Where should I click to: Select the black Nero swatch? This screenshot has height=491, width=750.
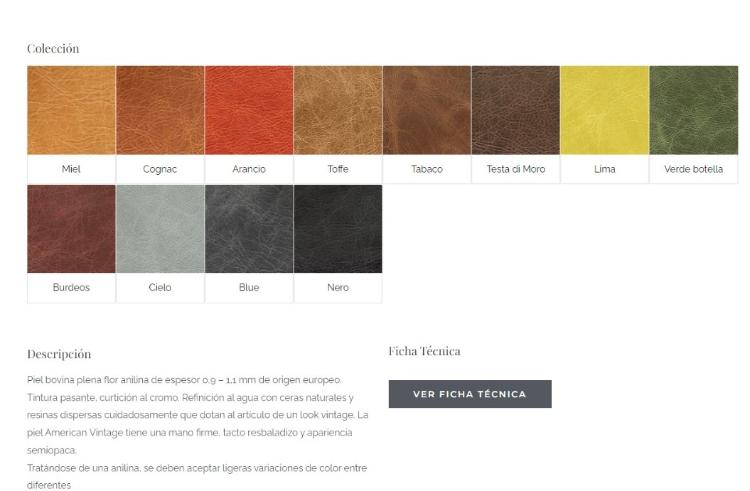pyautogui.click(x=338, y=229)
